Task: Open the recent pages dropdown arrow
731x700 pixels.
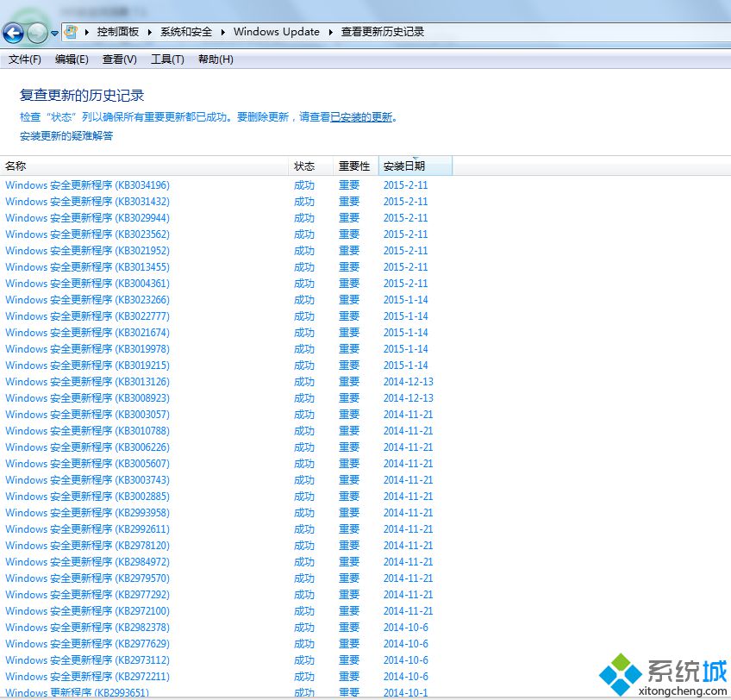Action: tap(54, 33)
